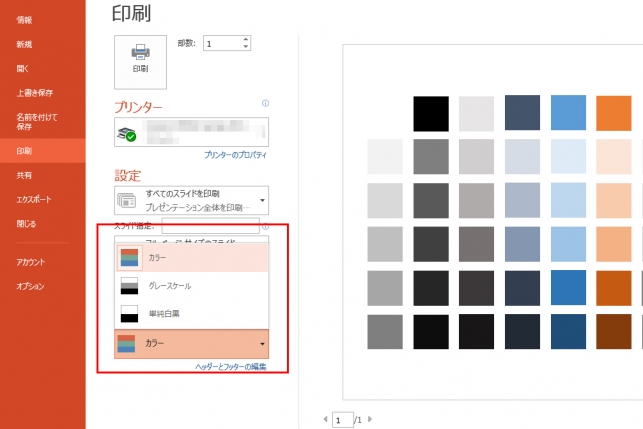Click 閉じる in the sidebar
The height and width of the screenshot is (429, 643).
click(x=26, y=224)
